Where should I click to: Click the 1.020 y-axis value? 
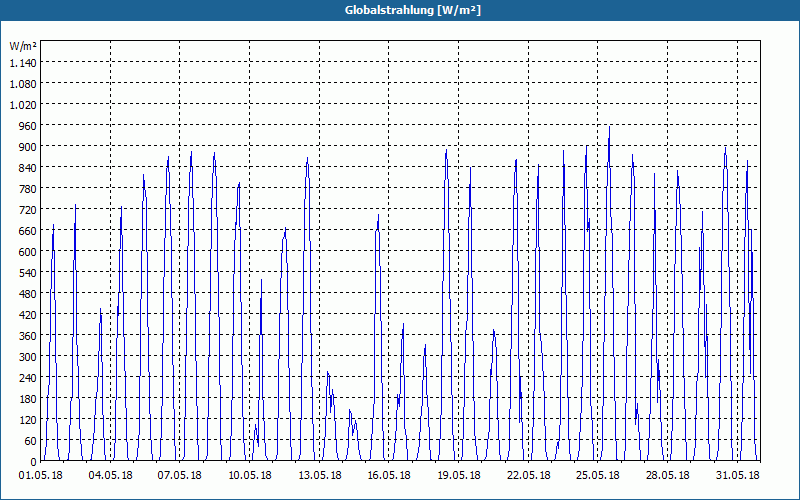23,104
